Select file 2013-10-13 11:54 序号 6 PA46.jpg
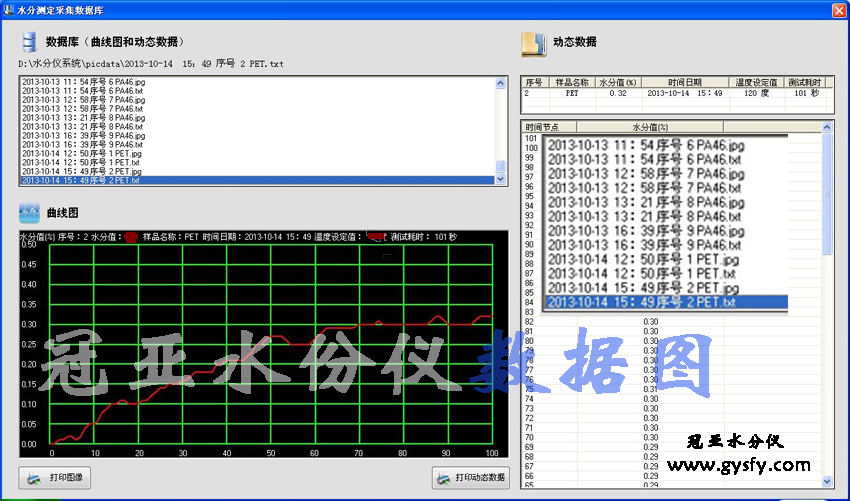The width and height of the screenshot is (850, 501). (x=257, y=82)
